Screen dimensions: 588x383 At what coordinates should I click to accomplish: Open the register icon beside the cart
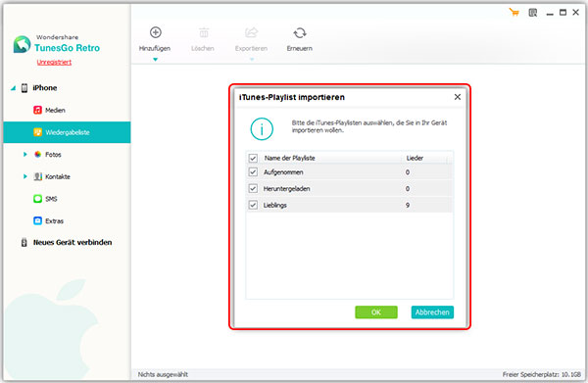[533, 13]
